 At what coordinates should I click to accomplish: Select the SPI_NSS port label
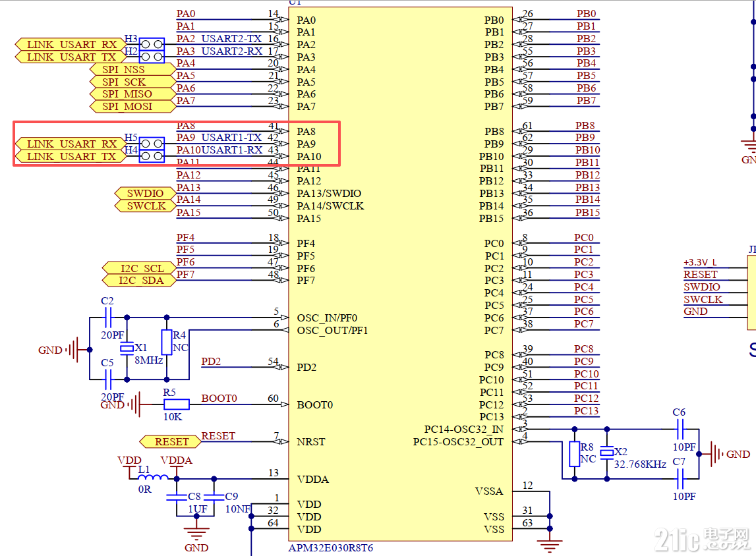(132, 69)
